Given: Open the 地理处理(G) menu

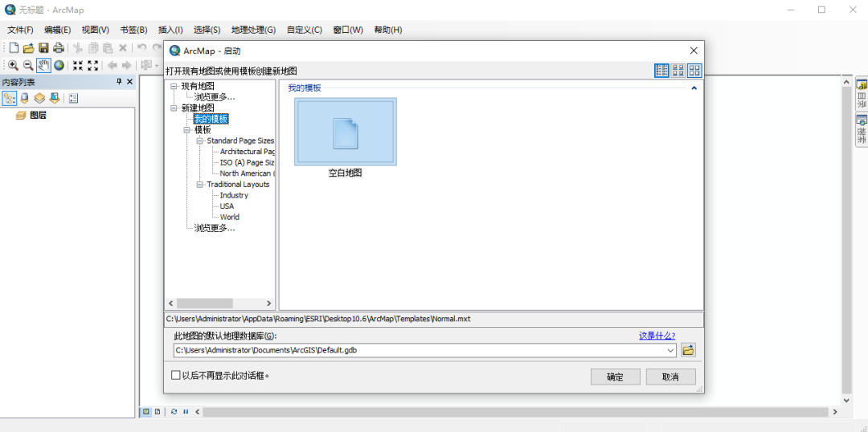Looking at the screenshot, I should pos(253,30).
